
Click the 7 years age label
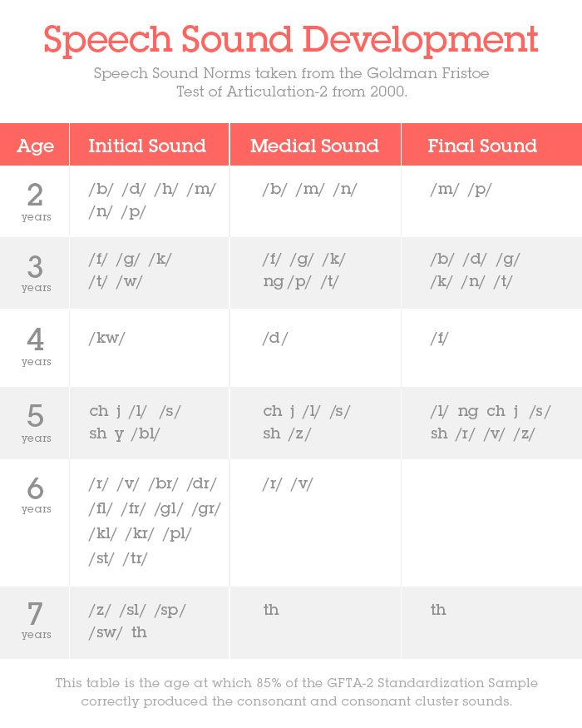36,620
